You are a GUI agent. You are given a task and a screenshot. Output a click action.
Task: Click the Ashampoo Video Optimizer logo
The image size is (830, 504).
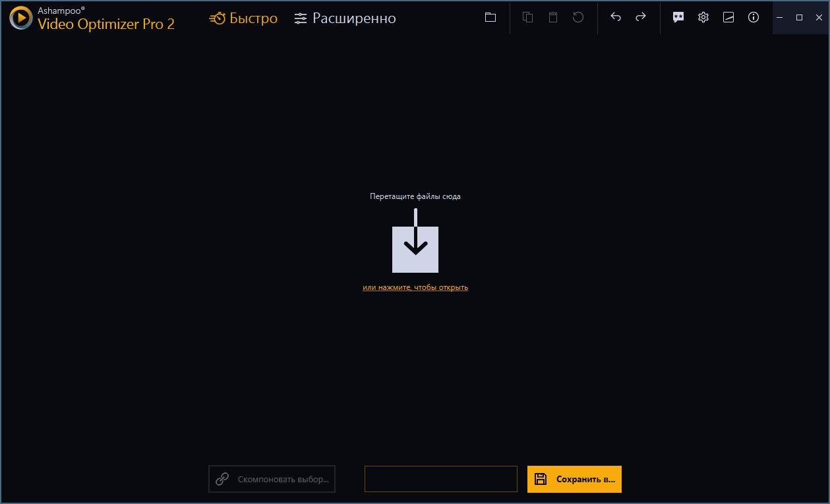[x=93, y=18]
